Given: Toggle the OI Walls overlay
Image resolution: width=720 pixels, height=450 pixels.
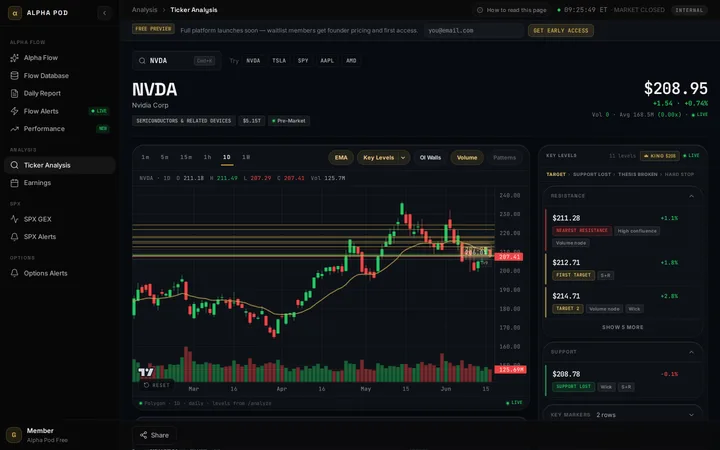Looking at the screenshot, I should (x=430, y=158).
